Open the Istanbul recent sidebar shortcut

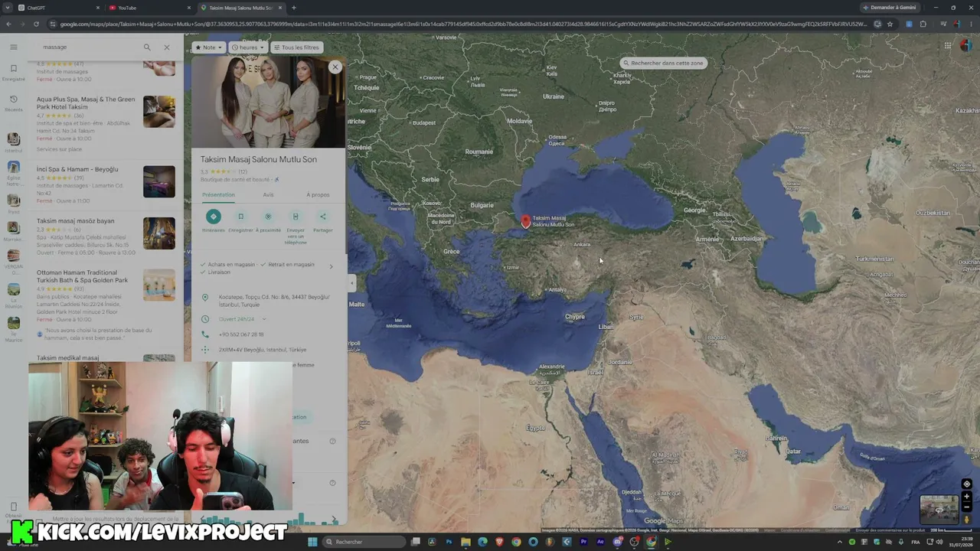point(13,142)
